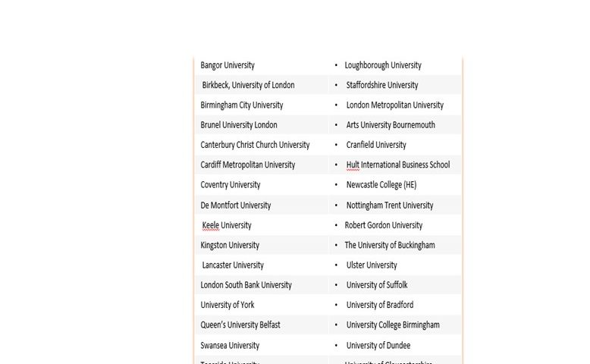This screenshot has height=364, width=590.
Task: Select Birkbeck, University of London text
Action: click(248, 85)
